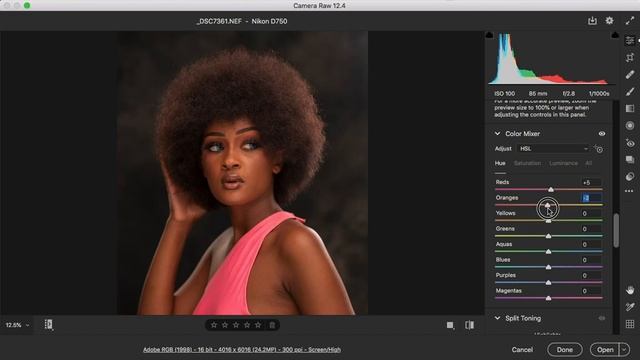The width and height of the screenshot is (640, 360).
Task: Open the Adjust HSL dropdown
Action: click(x=553, y=149)
